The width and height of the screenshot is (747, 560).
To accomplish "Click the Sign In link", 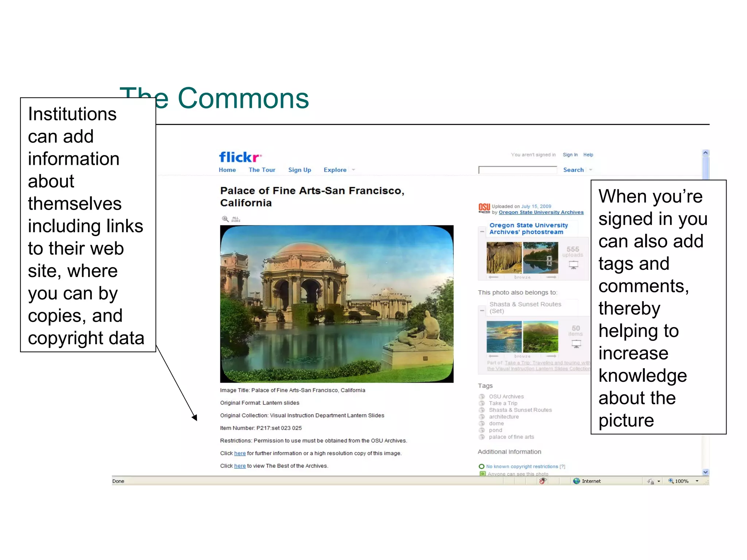I will pos(570,155).
